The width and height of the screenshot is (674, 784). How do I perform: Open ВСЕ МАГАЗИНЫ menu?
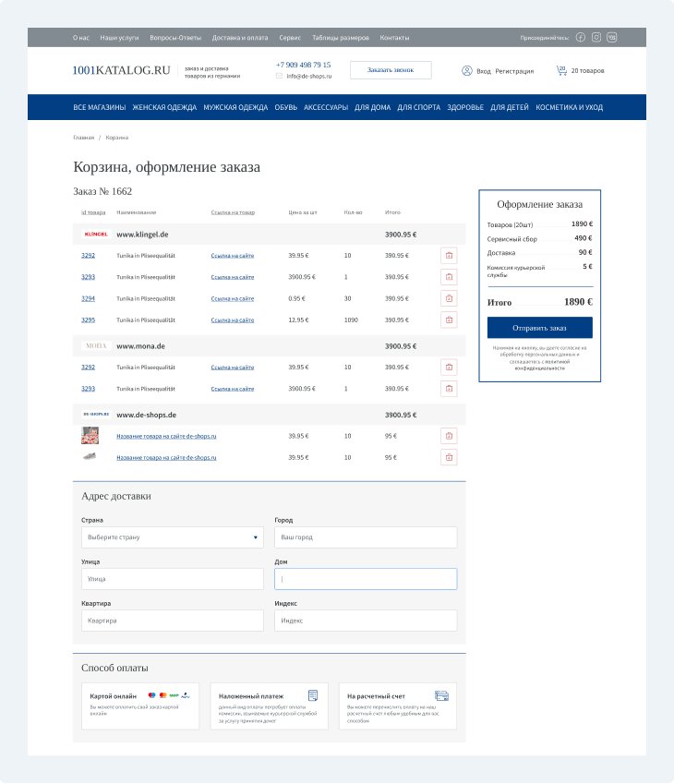[100, 107]
